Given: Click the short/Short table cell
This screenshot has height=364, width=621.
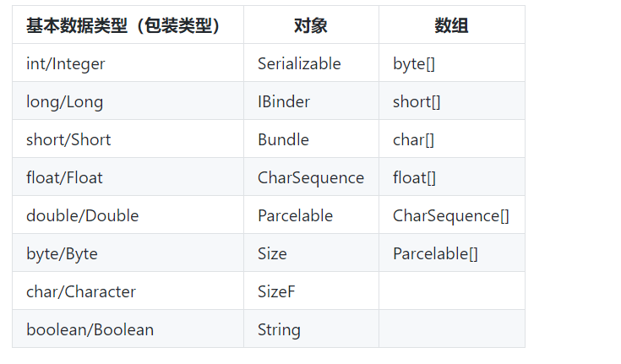Looking at the screenshot, I should pos(68,139).
